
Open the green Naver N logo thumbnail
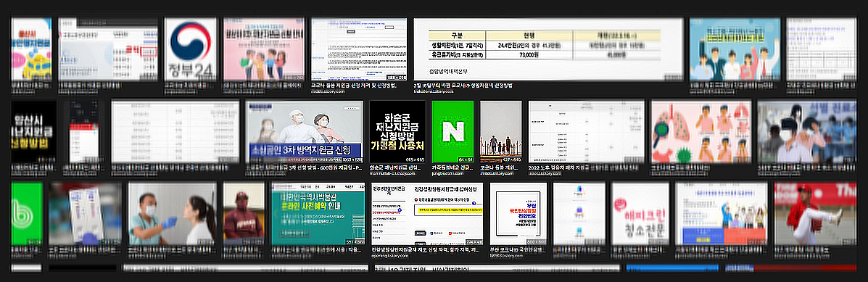coord(452,132)
